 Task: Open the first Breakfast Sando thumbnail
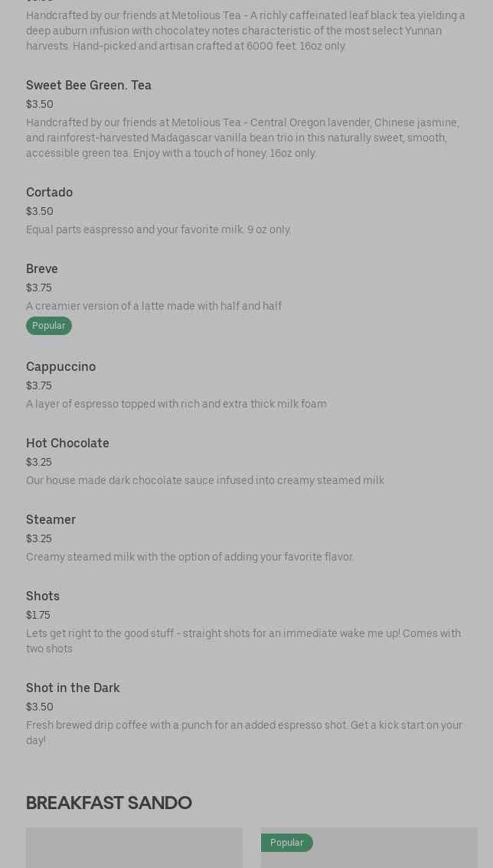[x=134, y=847]
